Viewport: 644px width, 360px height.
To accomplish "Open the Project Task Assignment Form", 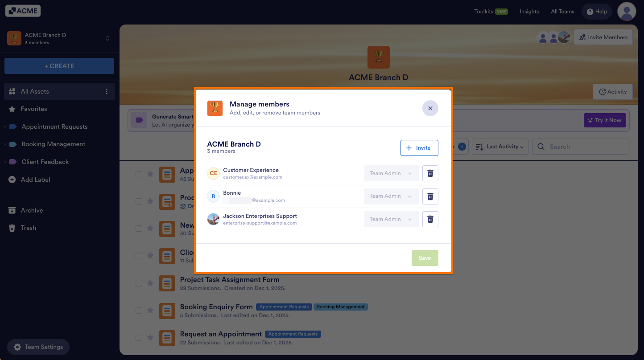I will click(x=230, y=280).
